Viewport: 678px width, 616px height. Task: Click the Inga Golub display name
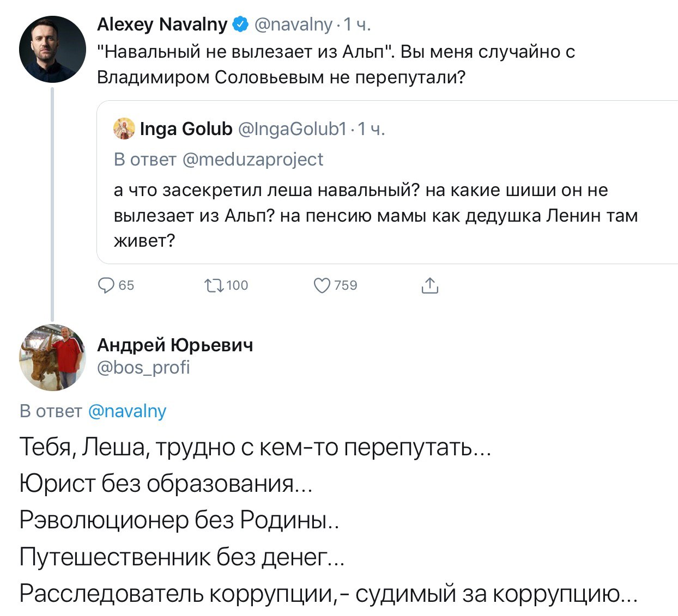[x=186, y=129]
